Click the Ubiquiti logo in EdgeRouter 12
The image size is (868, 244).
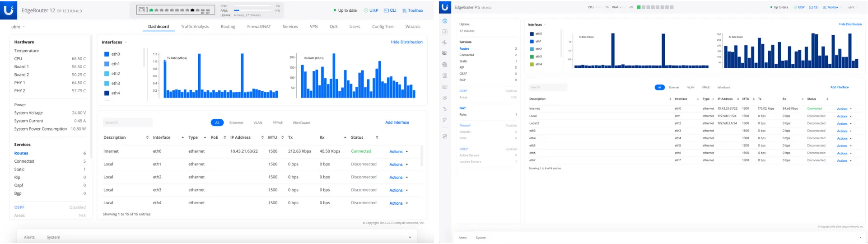coord(9,10)
